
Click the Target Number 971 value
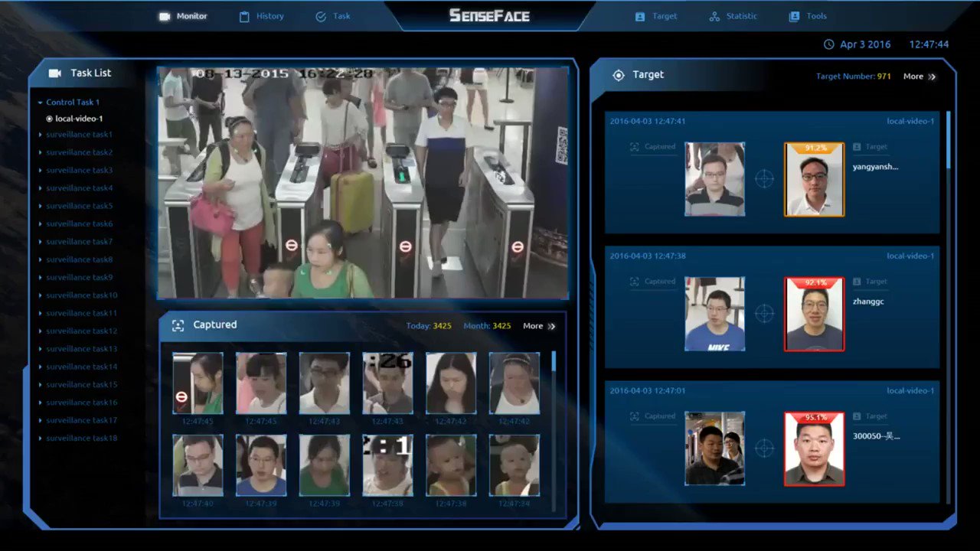(x=884, y=77)
